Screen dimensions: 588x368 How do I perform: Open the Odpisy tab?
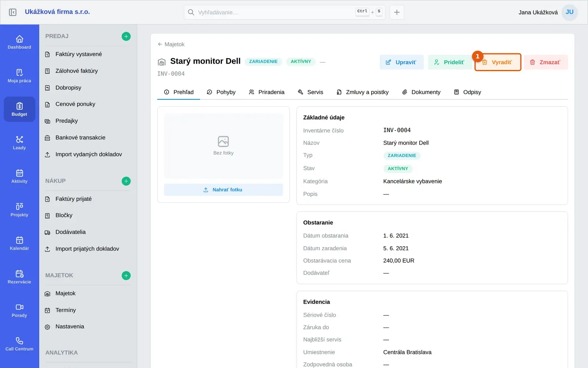point(467,92)
